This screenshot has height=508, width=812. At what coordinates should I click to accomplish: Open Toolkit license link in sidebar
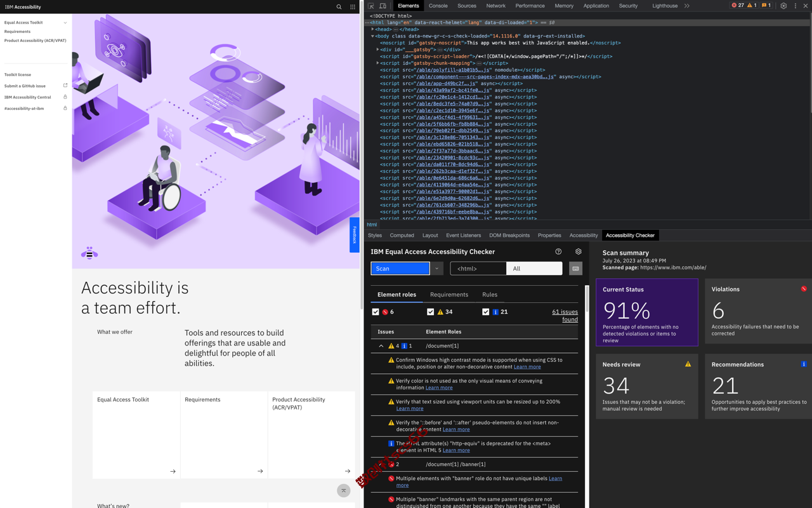point(18,75)
